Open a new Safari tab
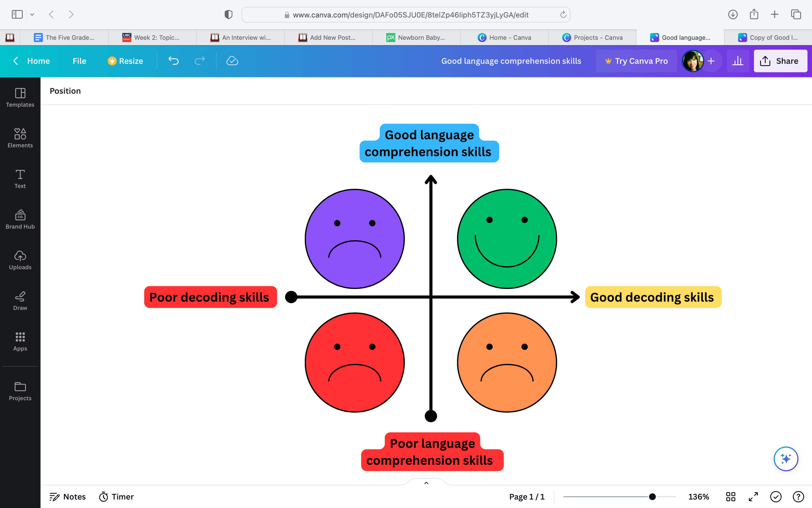The image size is (812, 508). [x=775, y=14]
